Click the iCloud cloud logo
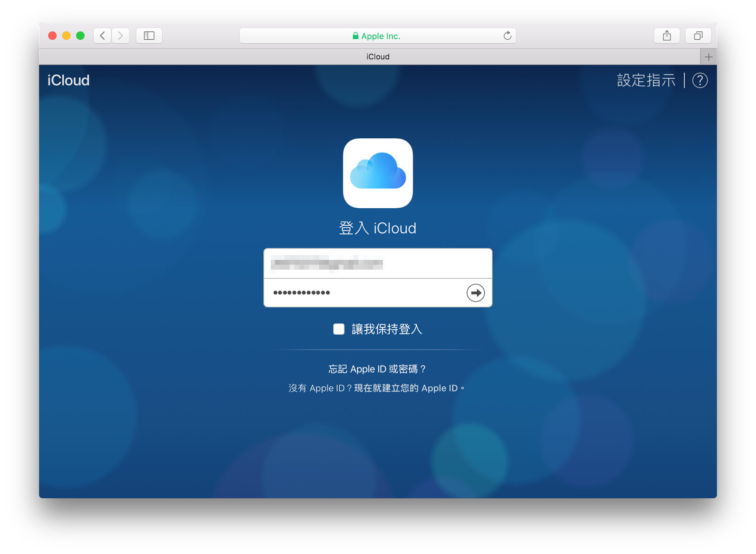Viewport: 756px width, 554px height. point(378,173)
